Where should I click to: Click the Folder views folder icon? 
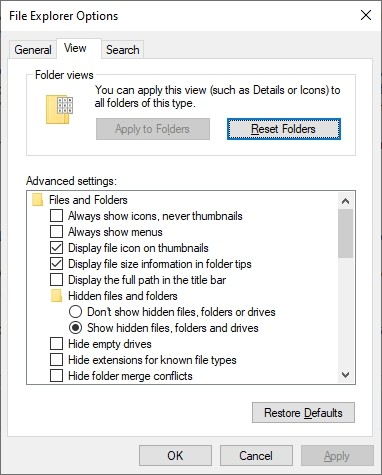(x=59, y=110)
